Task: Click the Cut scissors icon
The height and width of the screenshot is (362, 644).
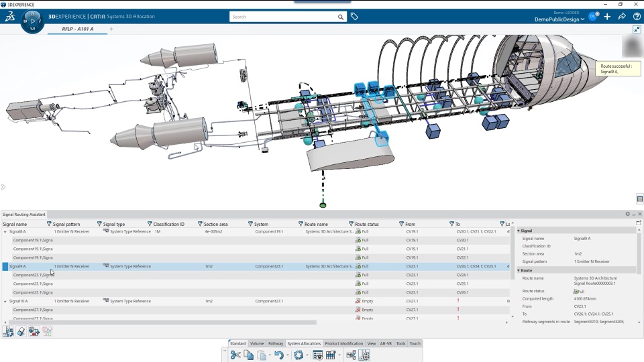Action: (x=235, y=355)
